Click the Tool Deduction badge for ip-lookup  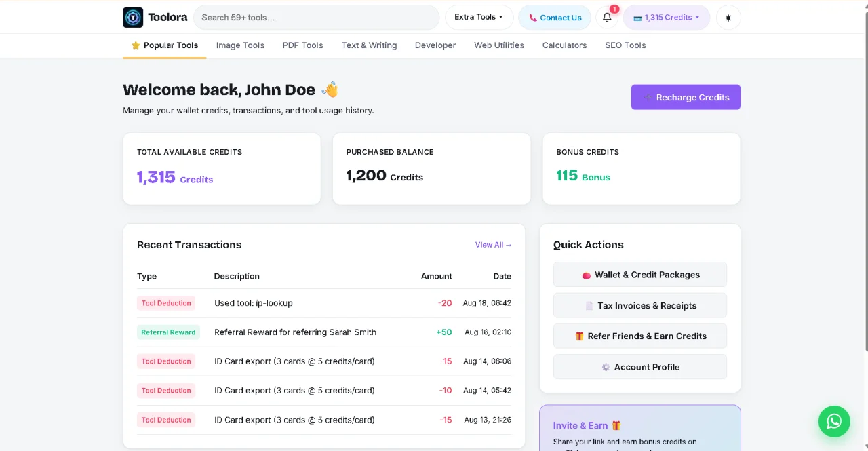166,303
